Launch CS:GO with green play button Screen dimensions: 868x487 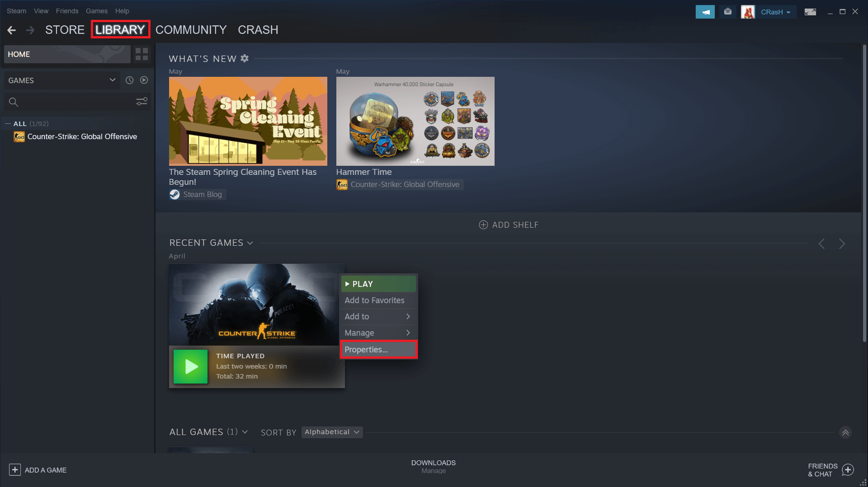[190, 366]
